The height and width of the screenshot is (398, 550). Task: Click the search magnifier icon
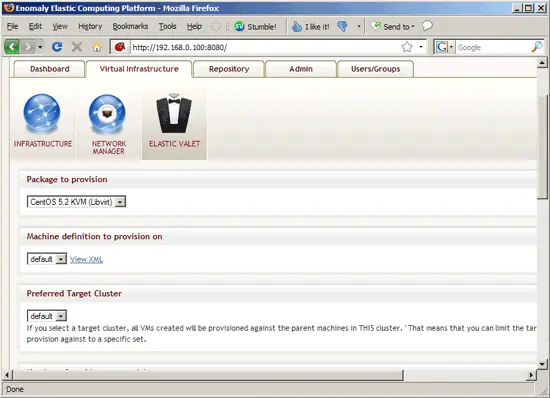(x=537, y=47)
